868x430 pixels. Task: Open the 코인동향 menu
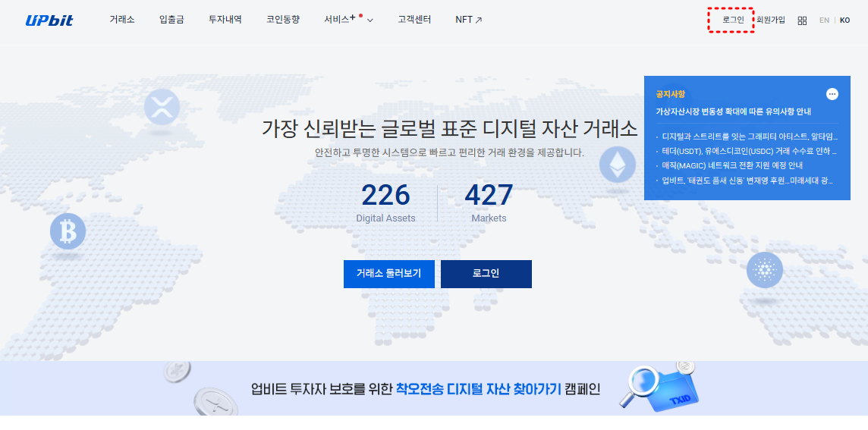click(x=283, y=20)
